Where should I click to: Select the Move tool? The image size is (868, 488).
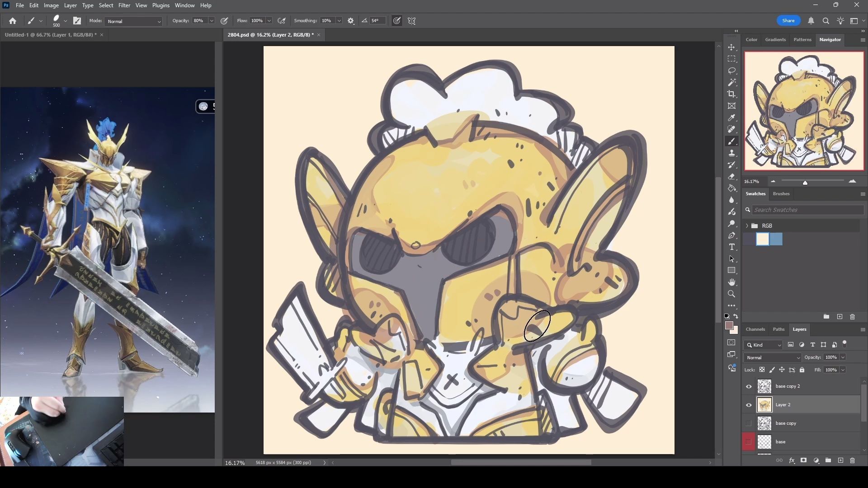pos(731,47)
